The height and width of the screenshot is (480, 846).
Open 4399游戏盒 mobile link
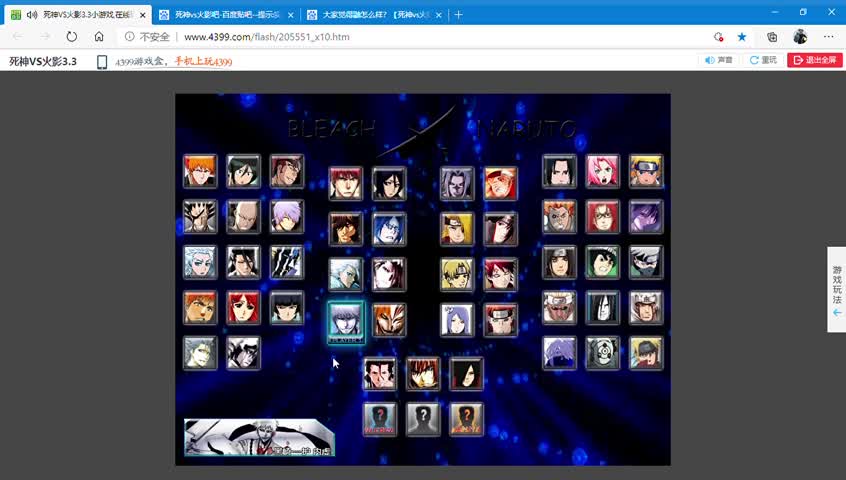tap(174, 61)
